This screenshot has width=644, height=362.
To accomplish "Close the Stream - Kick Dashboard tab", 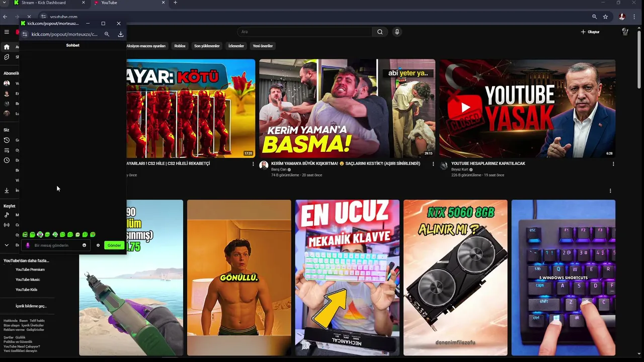I will point(84,3).
